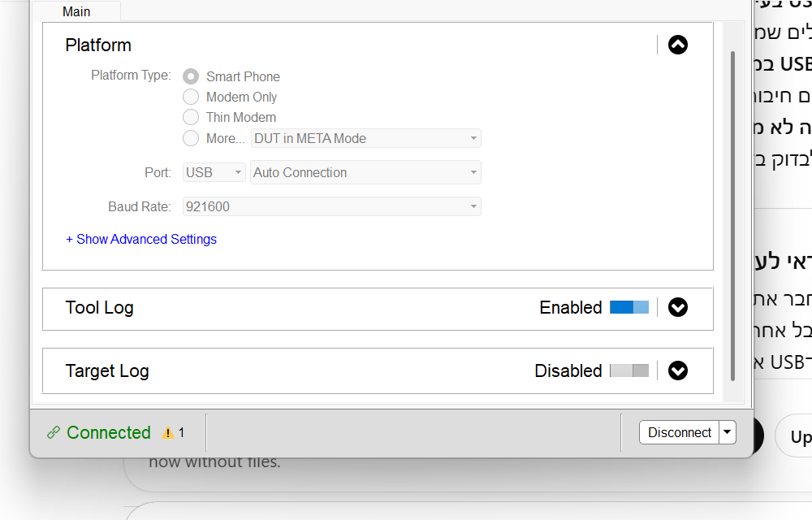Collapse the Platform section chevron
Image resolution: width=812 pixels, height=520 pixels.
pos(677,45)
